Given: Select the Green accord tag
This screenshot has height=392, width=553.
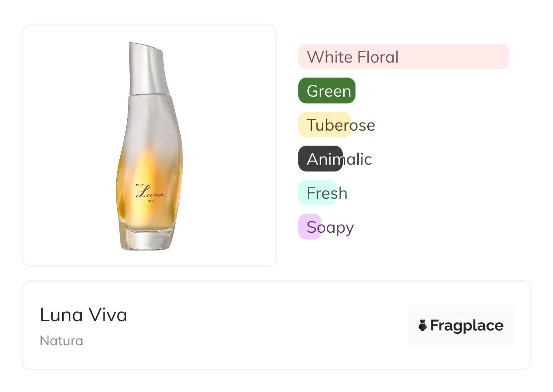Looking at the screenshot, I should [327, 91].
